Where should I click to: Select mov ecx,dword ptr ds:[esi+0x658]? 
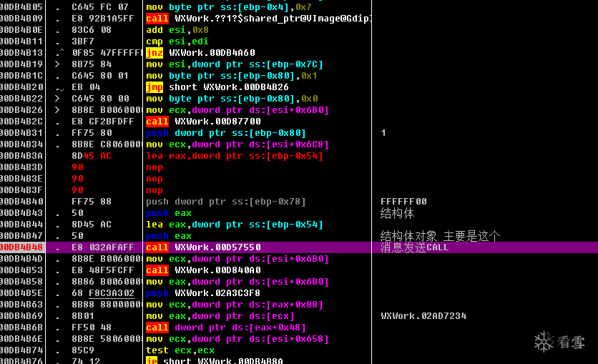point(237,339)
